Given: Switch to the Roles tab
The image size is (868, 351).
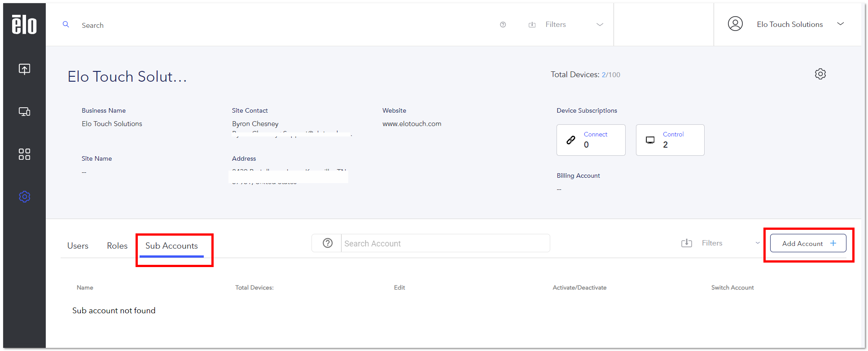Looking at the screenshot, I should pos(117,246).
